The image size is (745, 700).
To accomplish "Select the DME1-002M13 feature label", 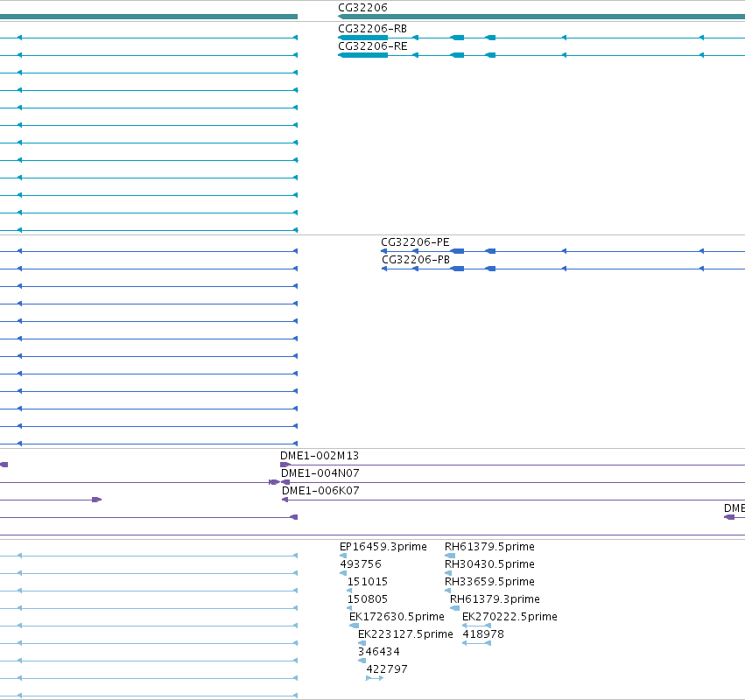I will (x=320, y=456).
